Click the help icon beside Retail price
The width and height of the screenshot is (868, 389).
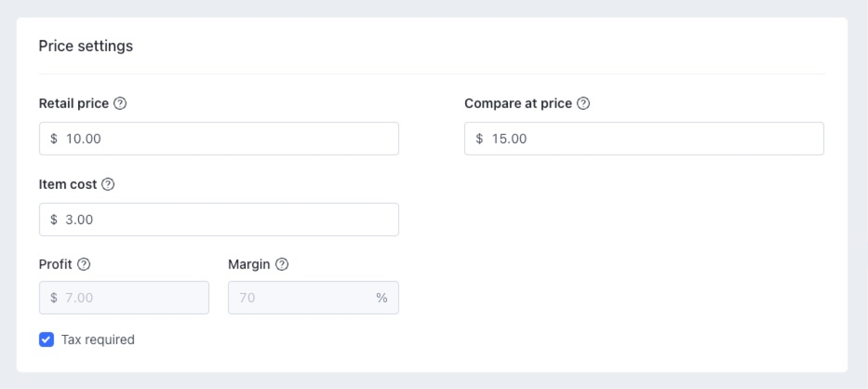(120, 104)
